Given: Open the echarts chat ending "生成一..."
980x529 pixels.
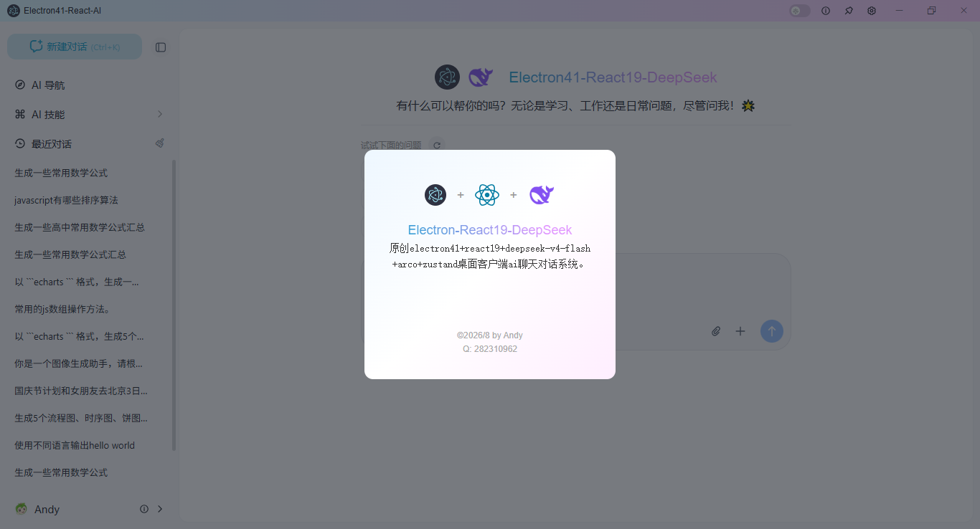Looking at the screenshot, I should [77, 282].
